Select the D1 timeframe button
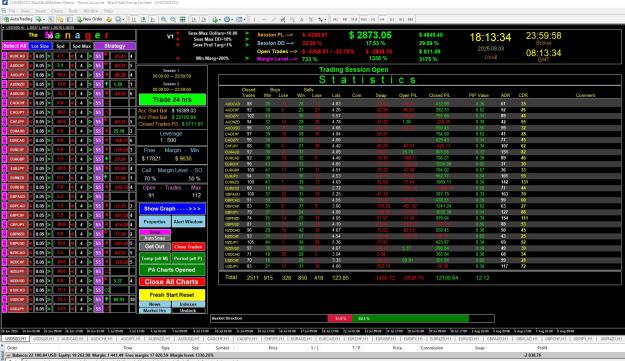 (392, 19)
